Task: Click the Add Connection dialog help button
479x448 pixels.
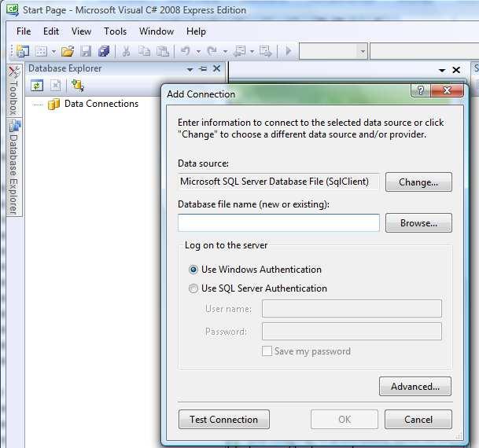Action: (421, 90)
